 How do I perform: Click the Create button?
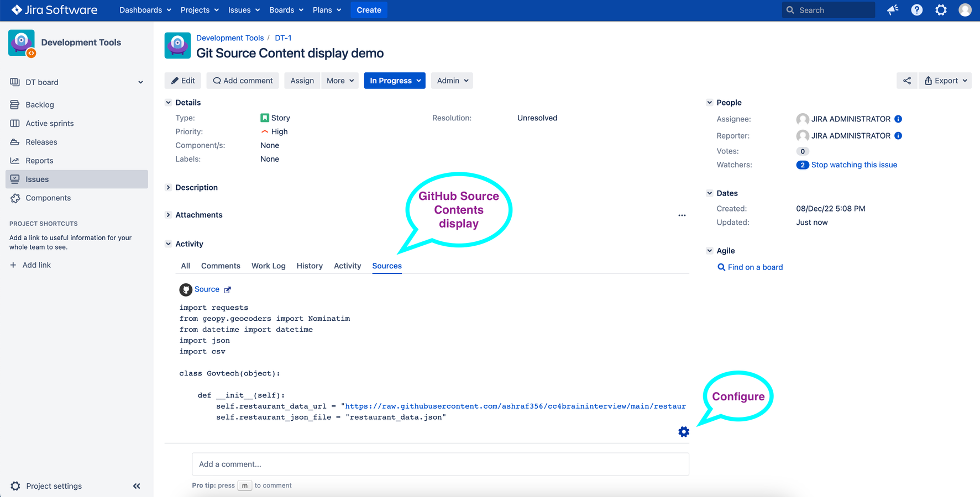tap(369, 10)
